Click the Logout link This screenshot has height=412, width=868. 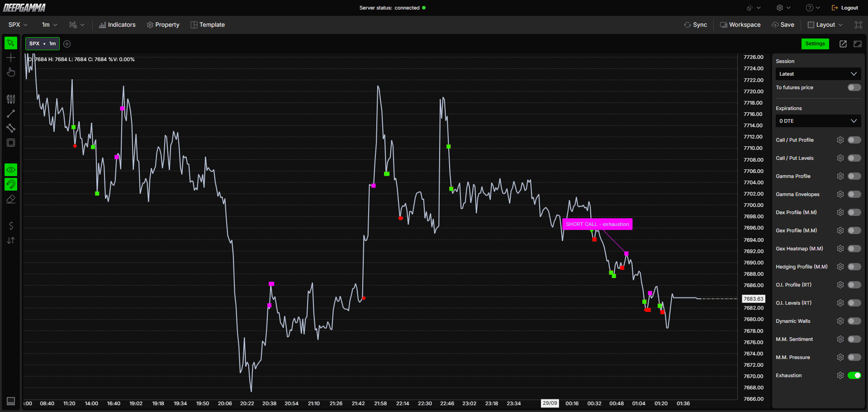(x=845, y=8)
